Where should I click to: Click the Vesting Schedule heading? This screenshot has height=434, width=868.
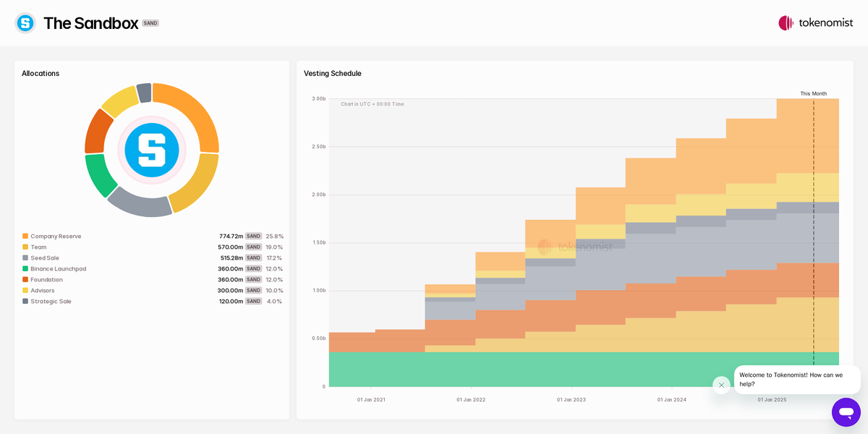point(333,73)
